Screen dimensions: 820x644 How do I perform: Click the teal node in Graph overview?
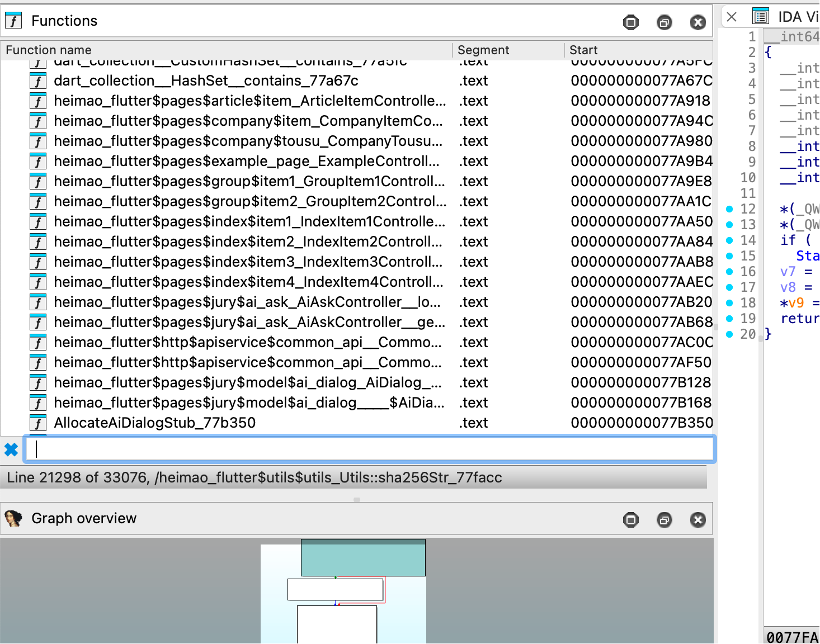(363, 557)
